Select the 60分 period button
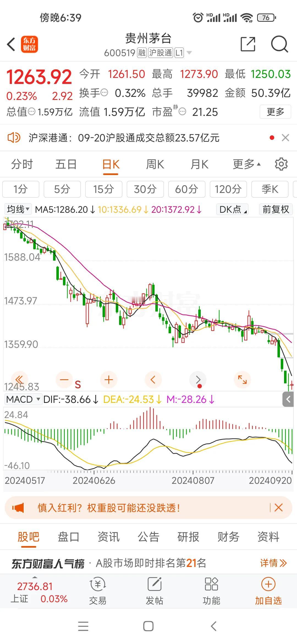The image size is (297, 644). click(x=187, y=189)
